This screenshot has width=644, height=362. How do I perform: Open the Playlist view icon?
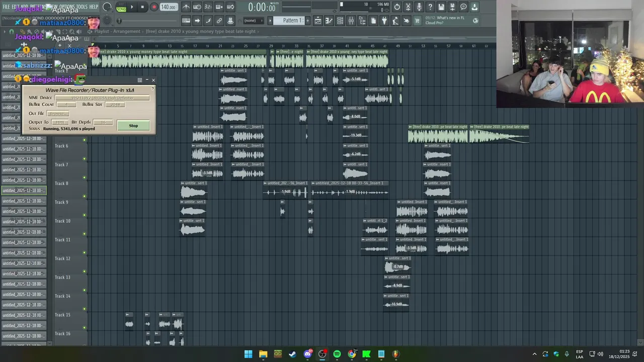pos(318,21)
